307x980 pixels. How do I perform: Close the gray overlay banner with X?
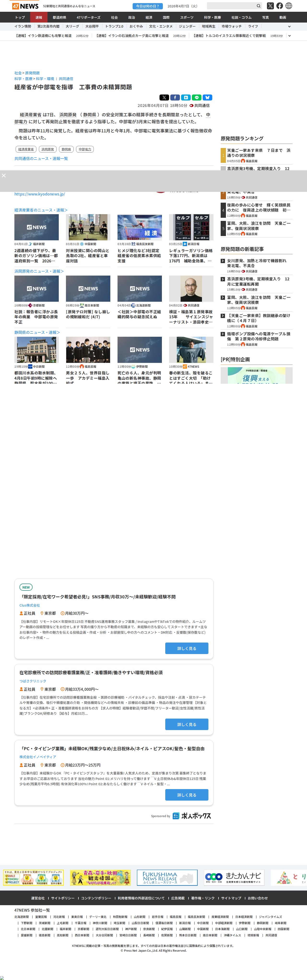(x=4, y=175)
